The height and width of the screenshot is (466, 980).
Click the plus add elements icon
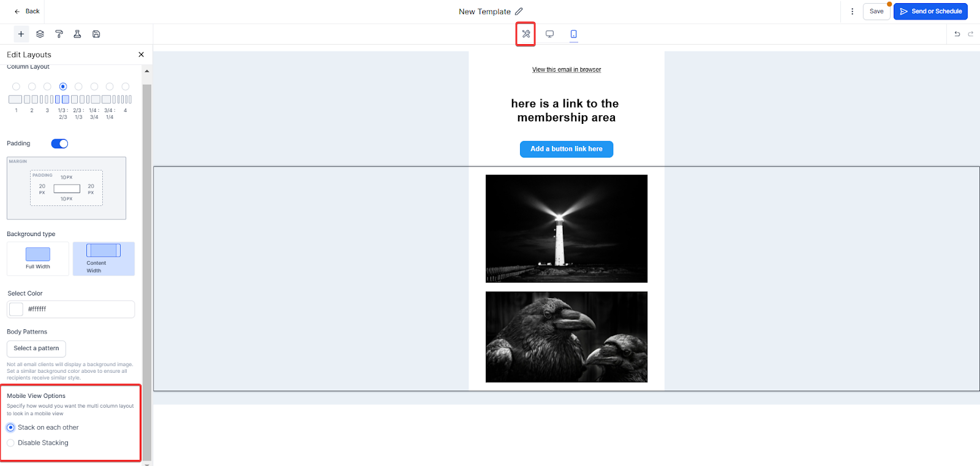21,34
